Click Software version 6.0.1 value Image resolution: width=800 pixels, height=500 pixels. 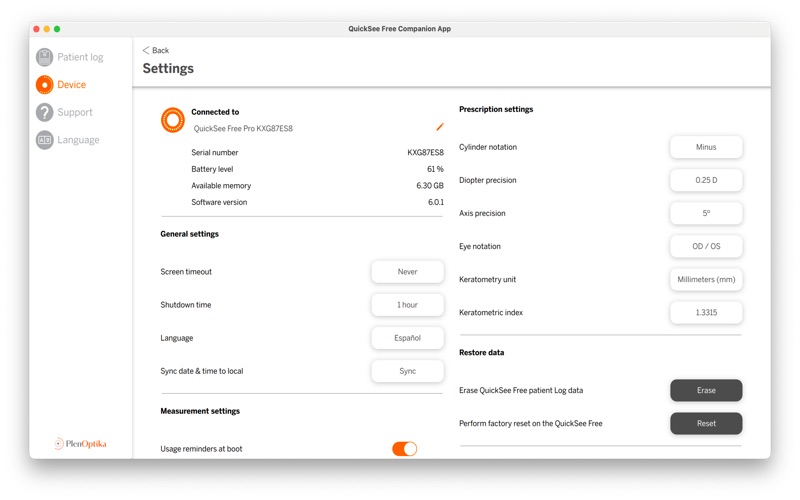pos(436,202)
